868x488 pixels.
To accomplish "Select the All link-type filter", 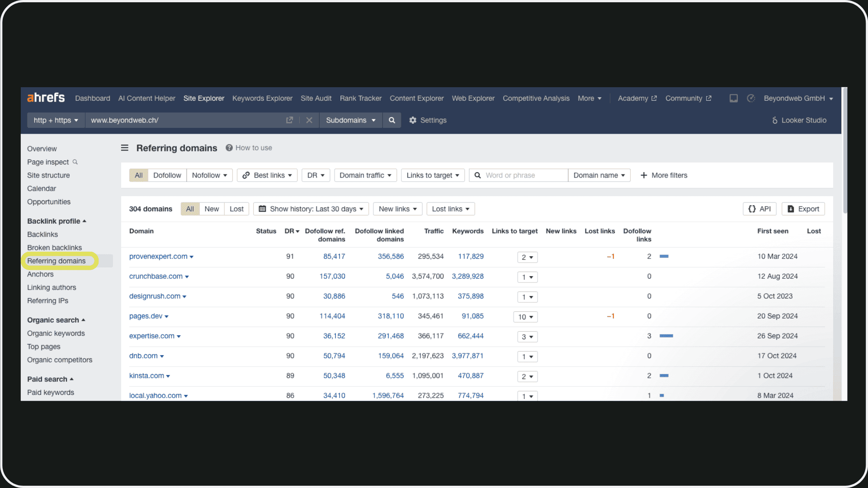I will tap(138, 175).
